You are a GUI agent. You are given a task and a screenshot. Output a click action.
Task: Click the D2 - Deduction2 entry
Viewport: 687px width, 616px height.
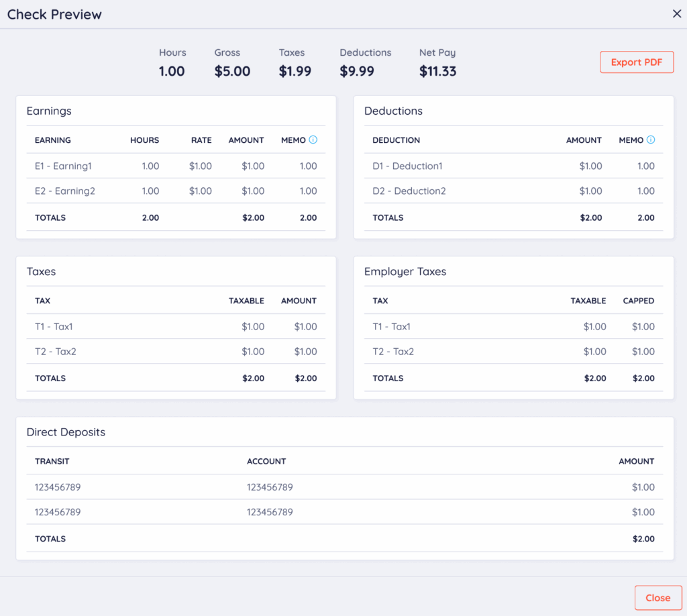tap(409, 191)
